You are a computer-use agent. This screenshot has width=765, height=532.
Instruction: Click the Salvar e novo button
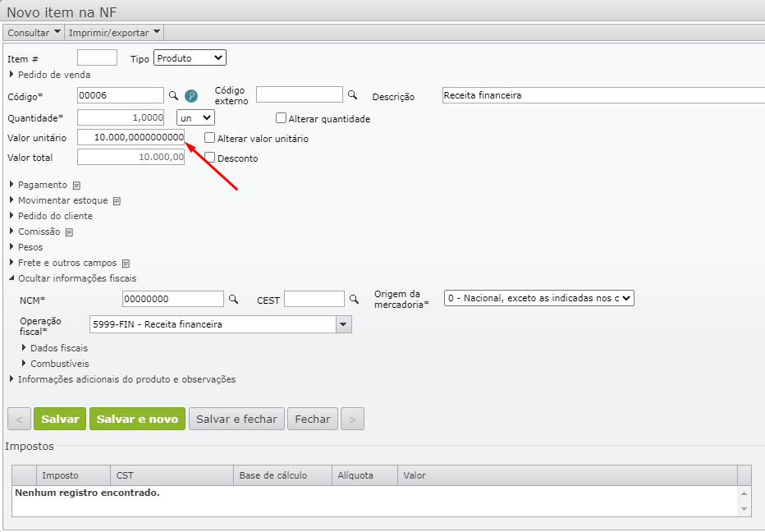point(138,419)
